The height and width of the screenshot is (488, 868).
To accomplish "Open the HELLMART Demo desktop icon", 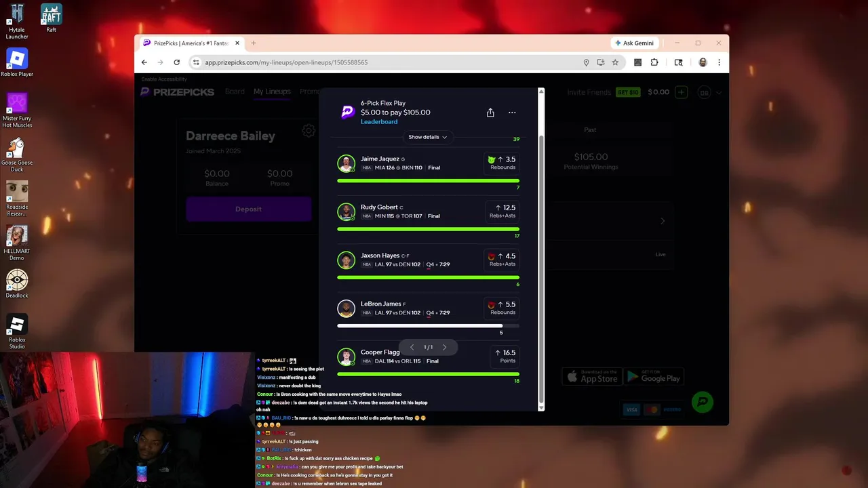I will point(17,243).
